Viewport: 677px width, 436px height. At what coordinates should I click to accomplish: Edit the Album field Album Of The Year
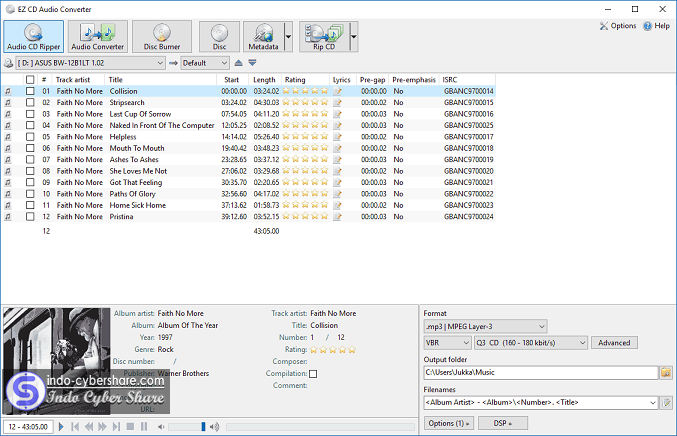tap(188, 325)
